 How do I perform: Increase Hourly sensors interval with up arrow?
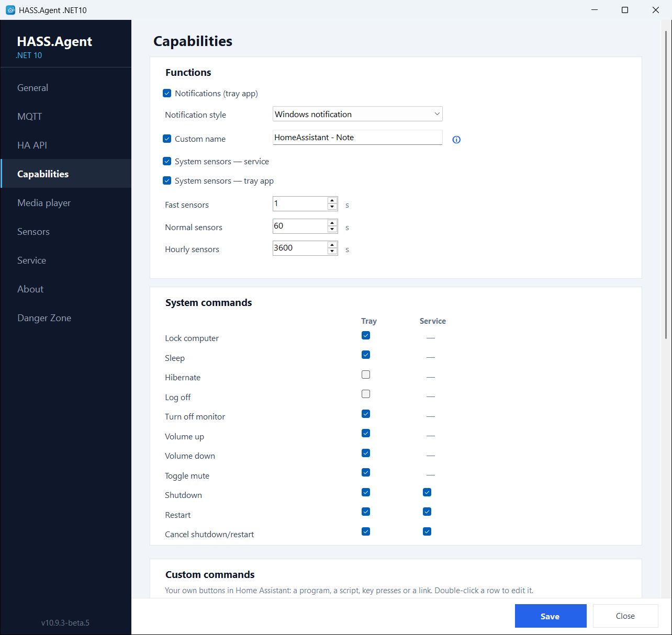coord(332,245)
